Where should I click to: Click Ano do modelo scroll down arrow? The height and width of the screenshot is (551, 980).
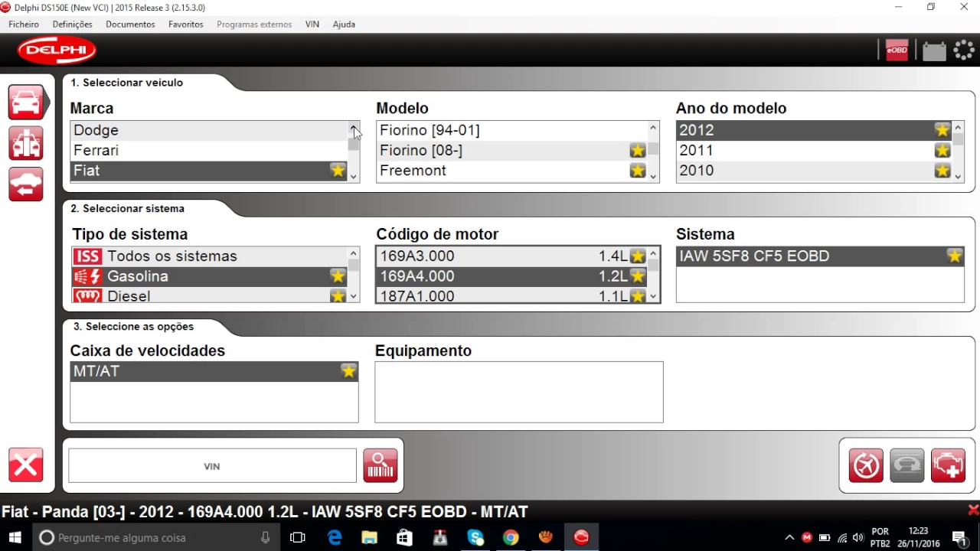pyautogui.click(x=958, y=176)
